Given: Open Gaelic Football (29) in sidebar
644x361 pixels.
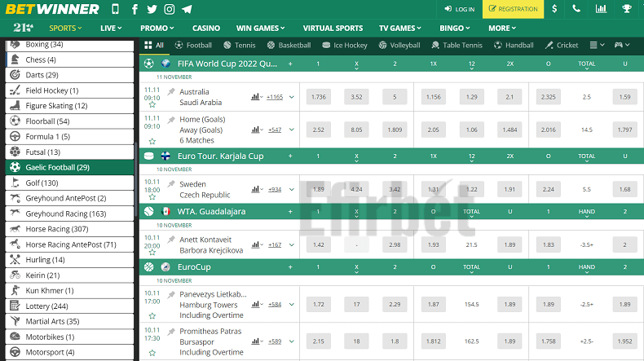Looking at the screenshot, I should (x=69, y=167).
